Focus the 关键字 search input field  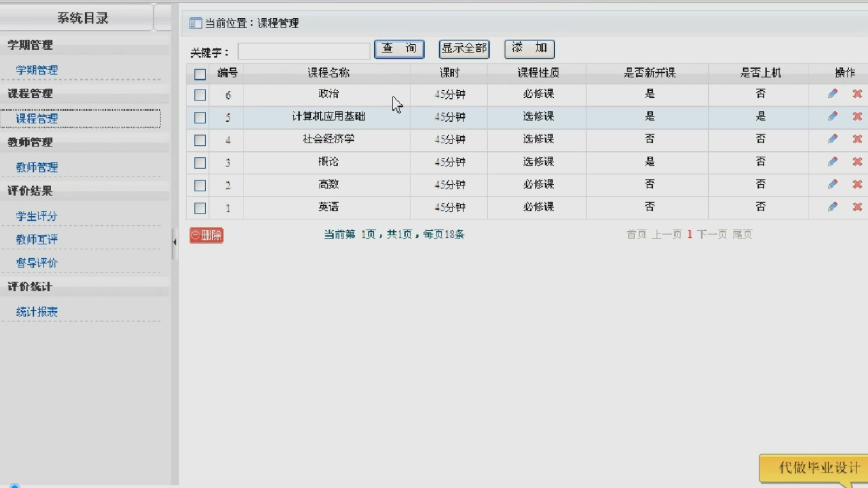(304, 51)
